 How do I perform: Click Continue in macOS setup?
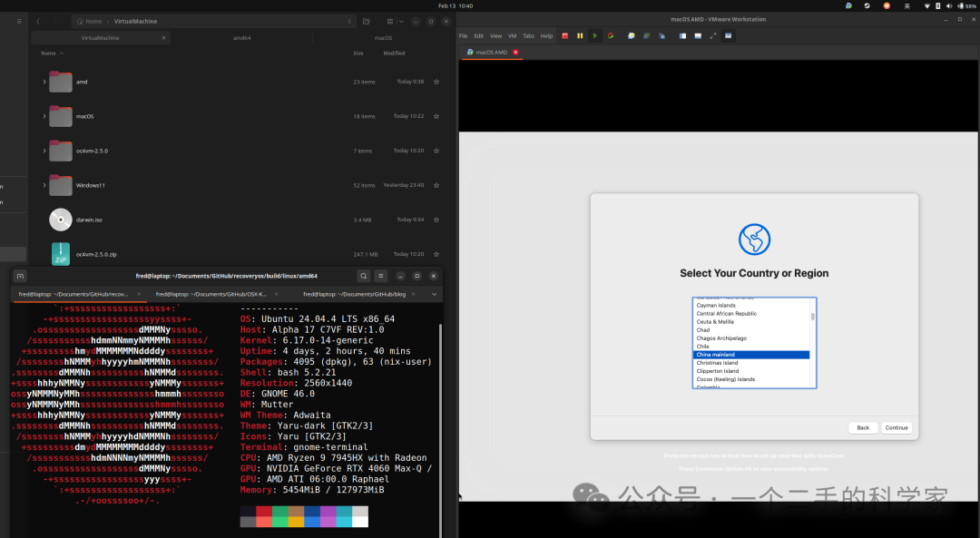pos(897,428)
